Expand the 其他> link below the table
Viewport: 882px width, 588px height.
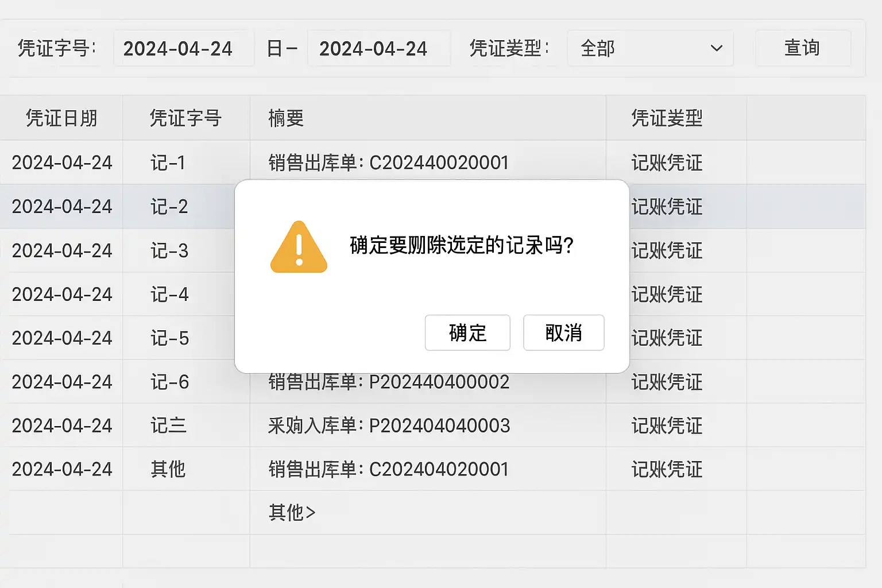292,512
